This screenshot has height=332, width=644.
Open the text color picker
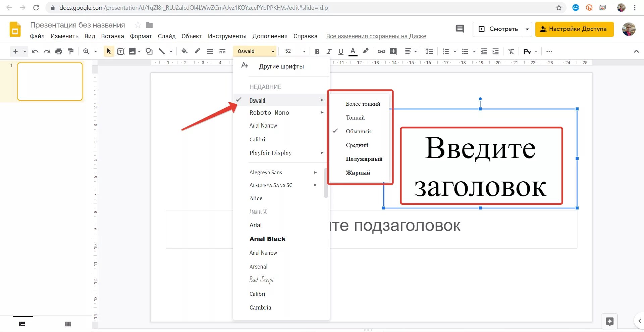(353, 51)
